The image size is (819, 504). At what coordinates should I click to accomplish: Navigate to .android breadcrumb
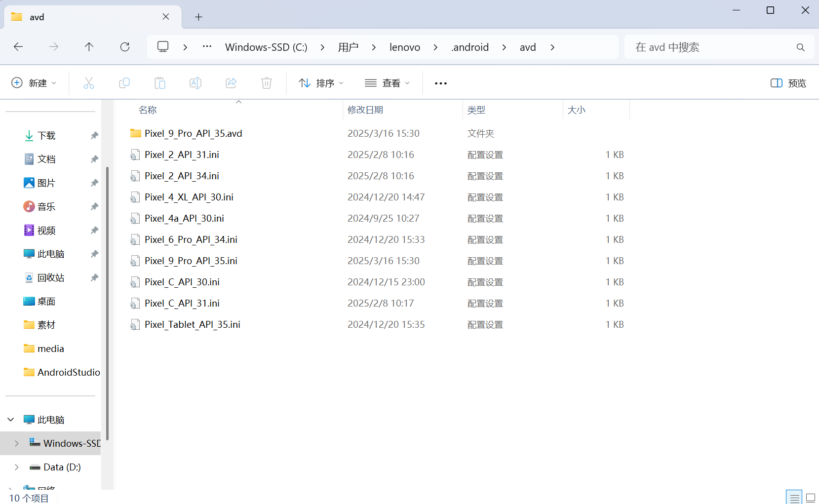pyautogui.click(x=470, y=47)
